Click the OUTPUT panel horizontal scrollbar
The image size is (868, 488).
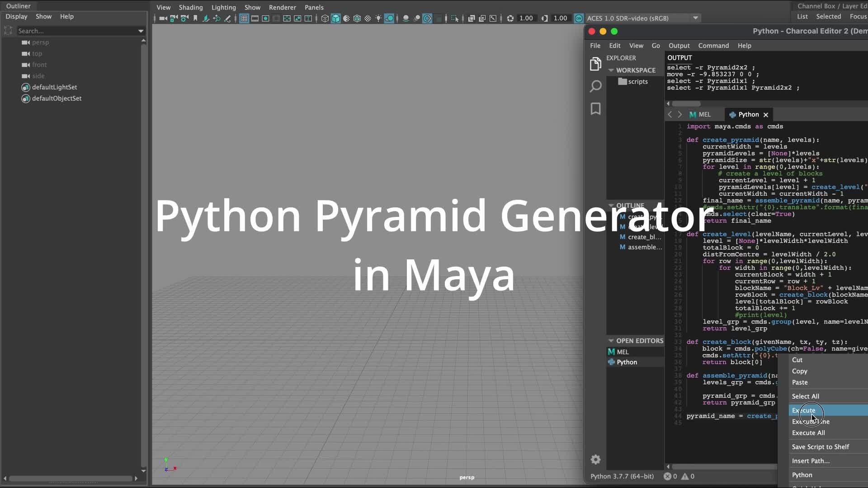[x=686, y=104]
